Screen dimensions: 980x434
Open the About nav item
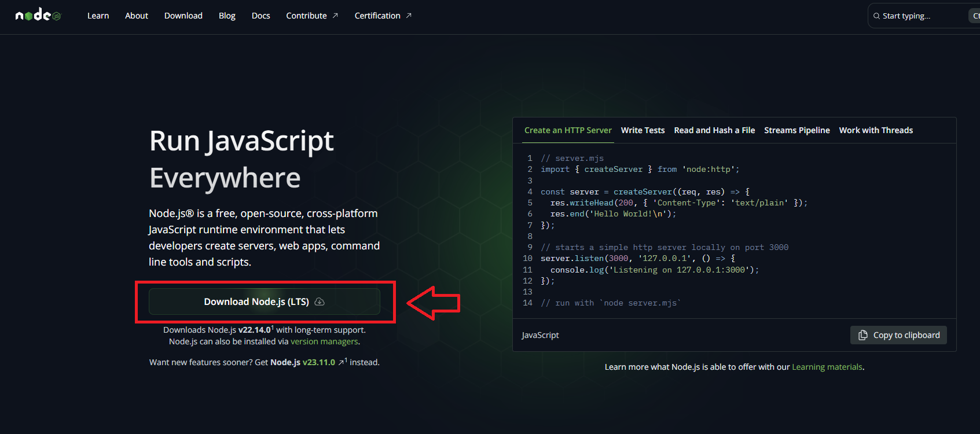coord(137,16)
